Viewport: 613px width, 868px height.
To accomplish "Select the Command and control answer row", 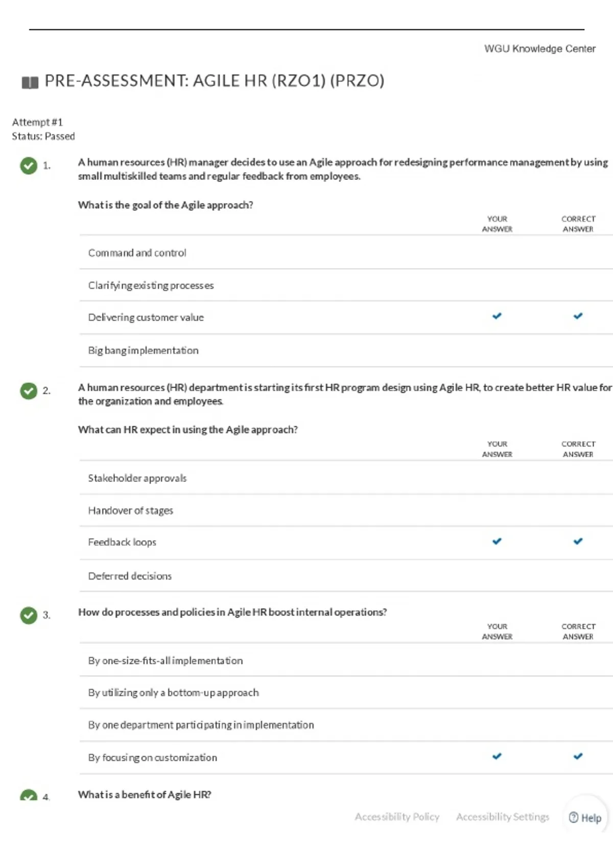I will pyautogui.click(x=346, y=252).
